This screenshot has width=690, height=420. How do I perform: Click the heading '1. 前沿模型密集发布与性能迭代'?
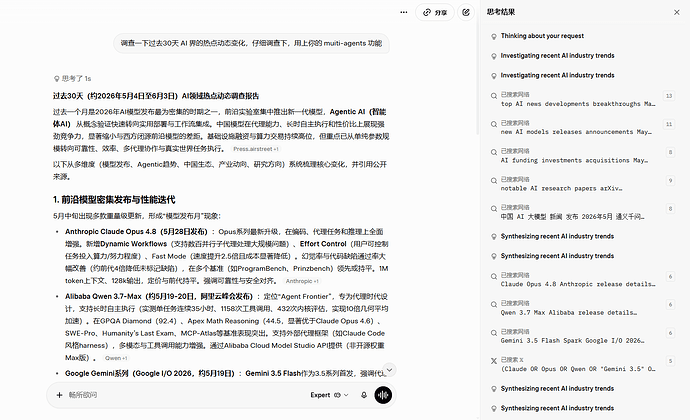coord(114,200)
